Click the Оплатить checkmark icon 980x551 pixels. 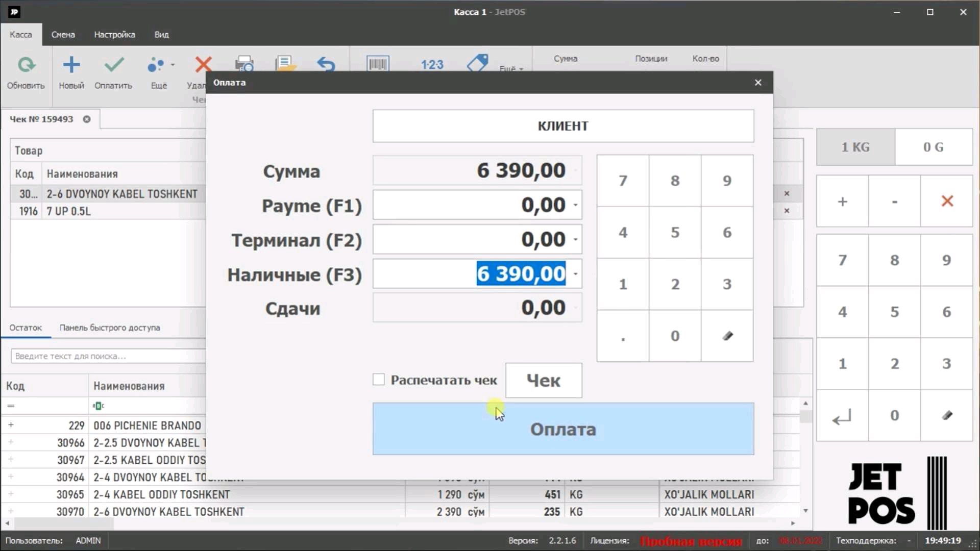pyautogui.click(x=113, y=65)
